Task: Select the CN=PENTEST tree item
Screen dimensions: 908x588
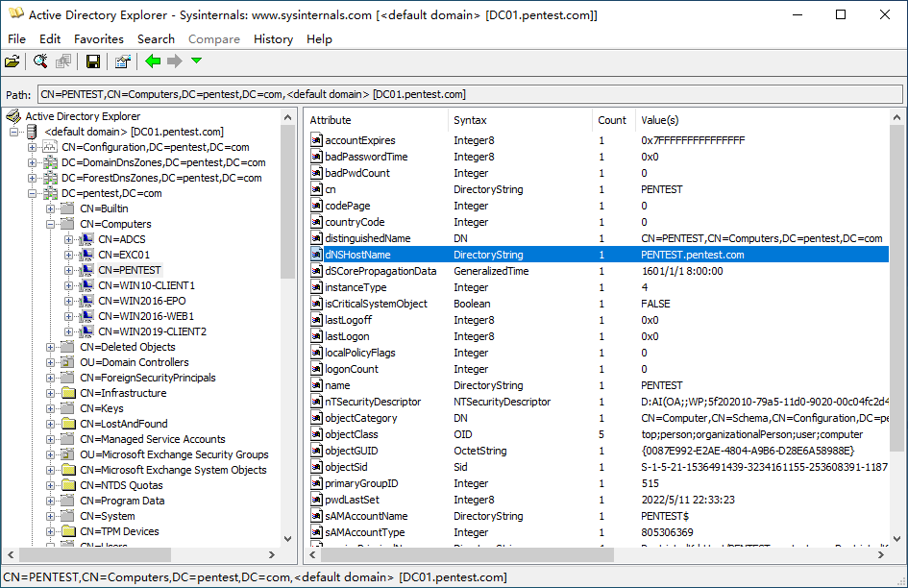Action: (x=130, y=270)
